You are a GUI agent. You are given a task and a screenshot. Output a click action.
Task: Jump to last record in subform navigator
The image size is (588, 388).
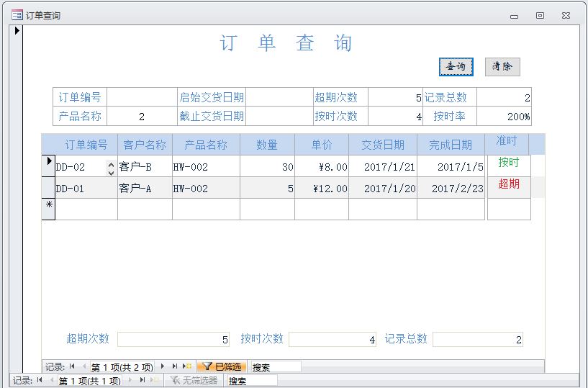(174, 366)
